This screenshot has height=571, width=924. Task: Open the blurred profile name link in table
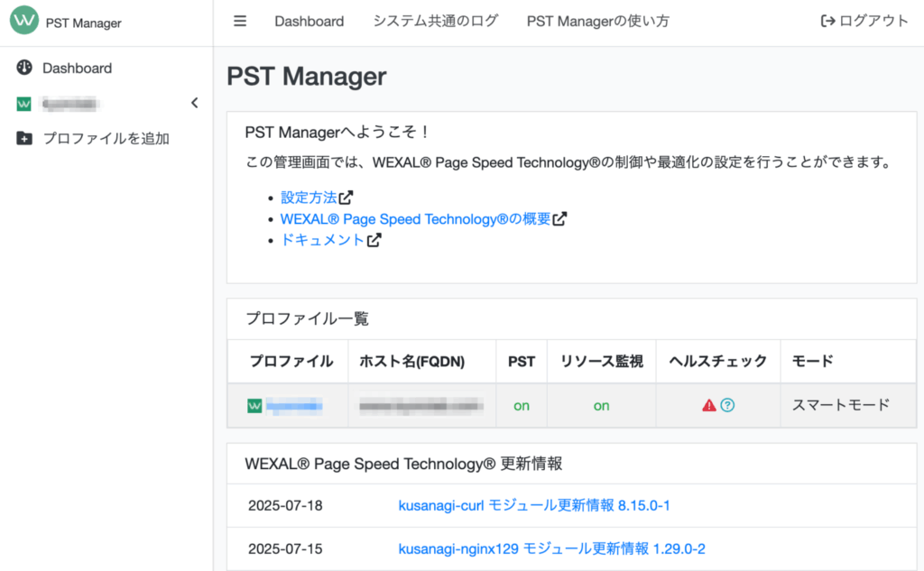click(294, 405)
